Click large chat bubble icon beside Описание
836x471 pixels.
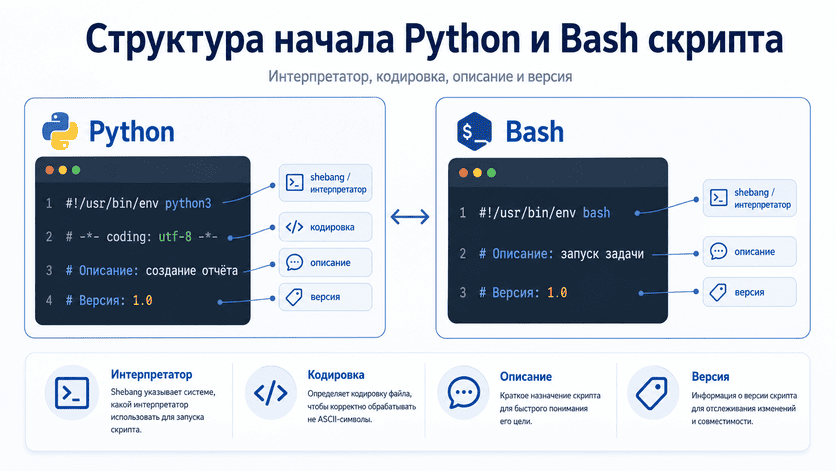pyautogui.click(x=463, y=393)
